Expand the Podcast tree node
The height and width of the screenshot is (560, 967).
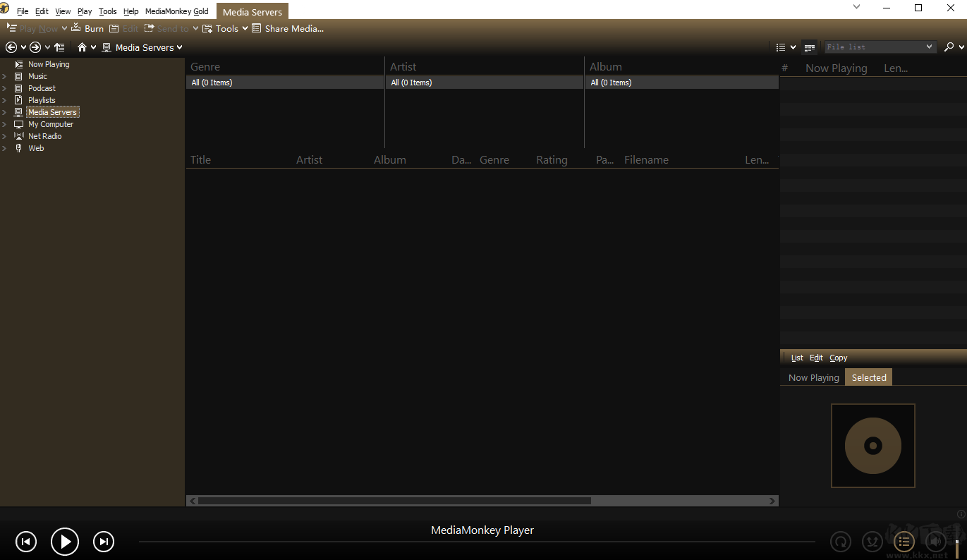[4, 88]
